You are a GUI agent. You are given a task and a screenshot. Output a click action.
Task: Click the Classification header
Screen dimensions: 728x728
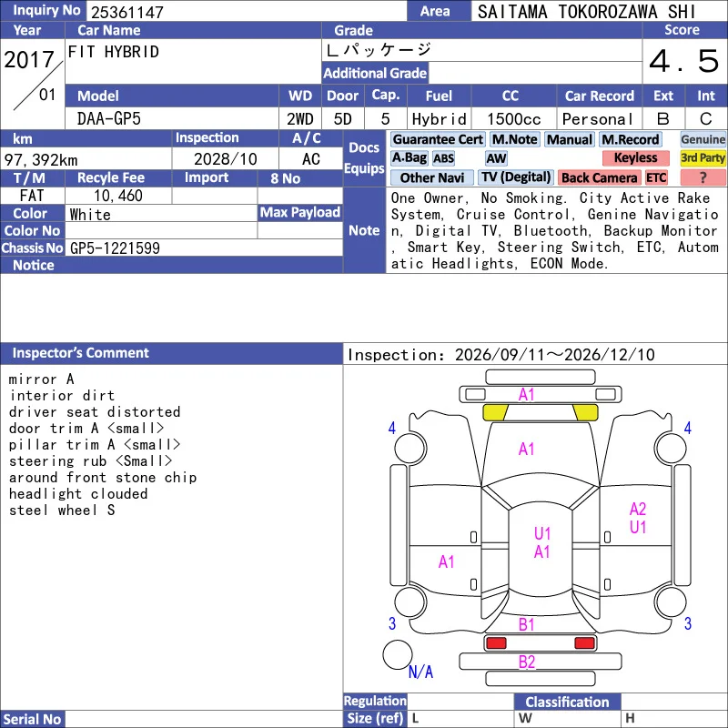[567, 702]
